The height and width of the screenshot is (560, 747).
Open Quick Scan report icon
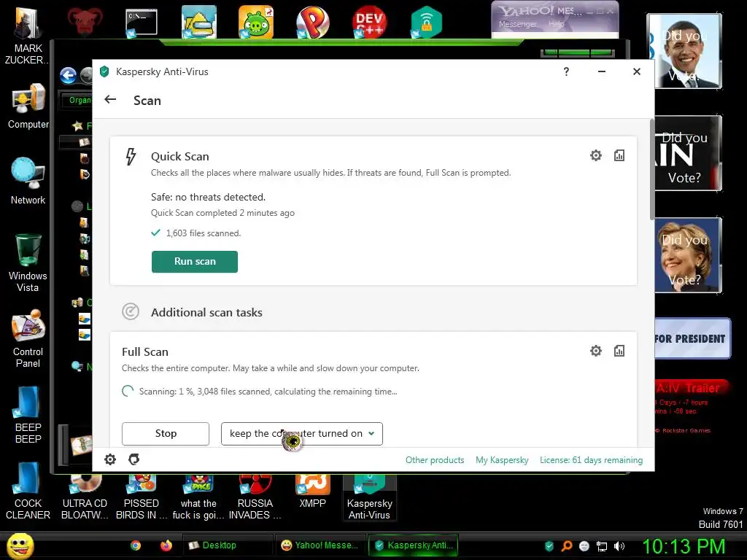tap(619, 155)
